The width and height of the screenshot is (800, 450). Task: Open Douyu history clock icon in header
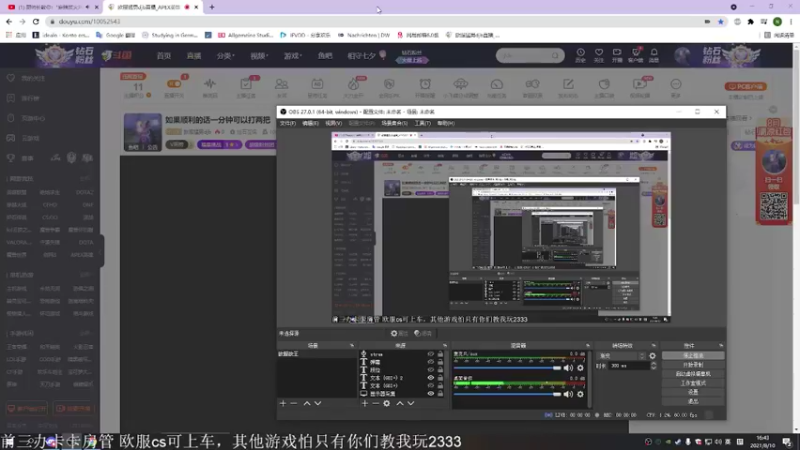(581, 55)
